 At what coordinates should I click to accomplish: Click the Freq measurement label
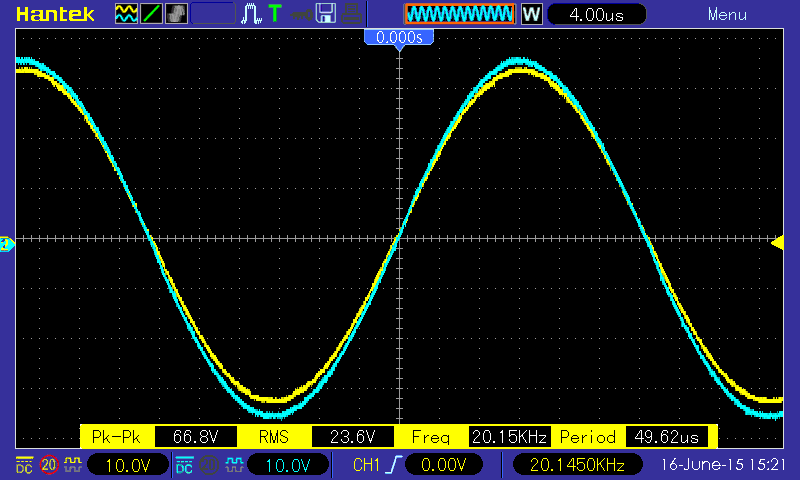click(x=431, y=438)
